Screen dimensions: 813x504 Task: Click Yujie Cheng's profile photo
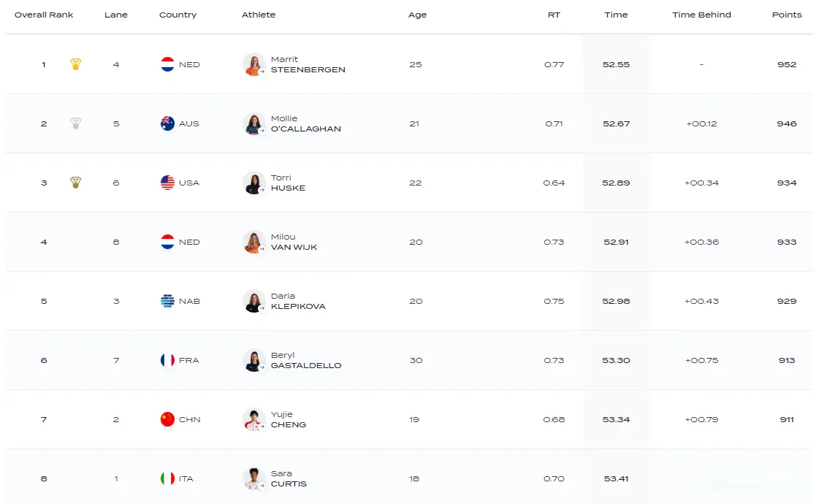click(253, 419)
